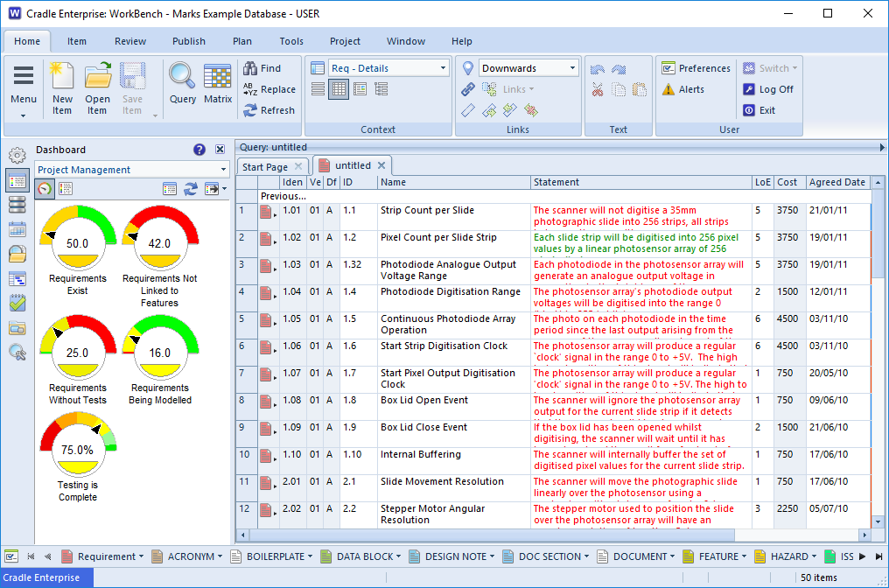Open the Project Management dashboard dropdown
The width and height of the screenshot is (889, 588).
pyautogui.click(x=223, y=170)
